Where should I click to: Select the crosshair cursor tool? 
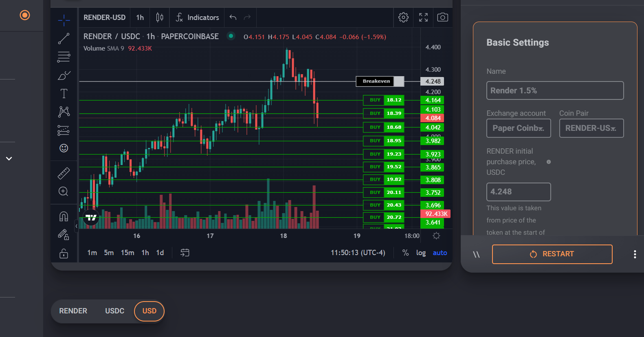(x=64, y=20)
